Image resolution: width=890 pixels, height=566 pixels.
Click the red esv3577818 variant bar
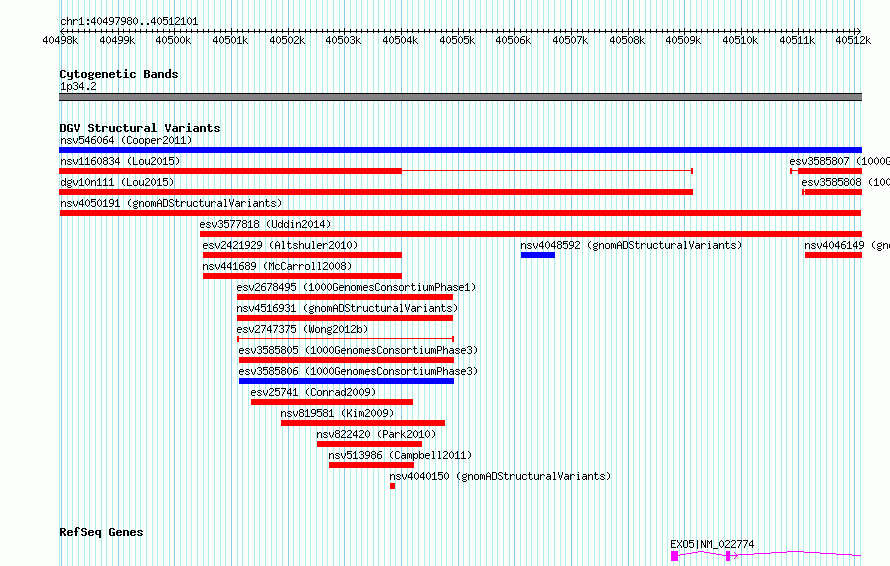[x=531, y=234]
